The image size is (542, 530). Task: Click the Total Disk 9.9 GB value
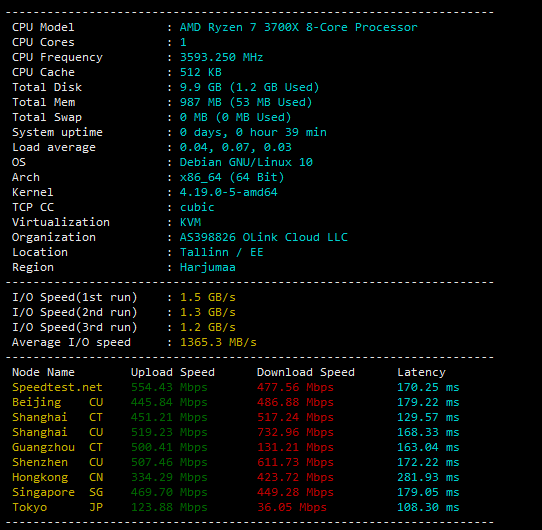[250, 87]
